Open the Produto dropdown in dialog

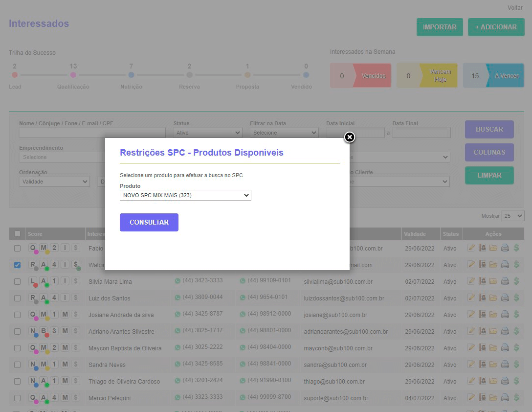pos(185,196)
